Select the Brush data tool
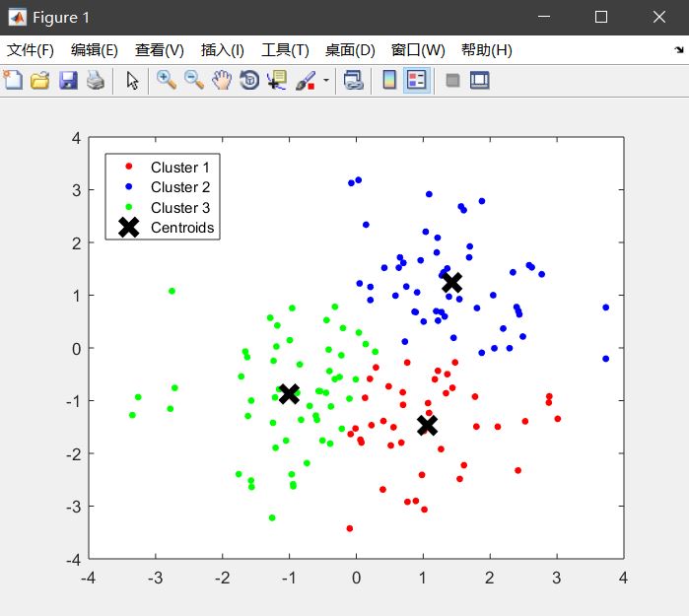The image size is (689, 616). point(306,81)
